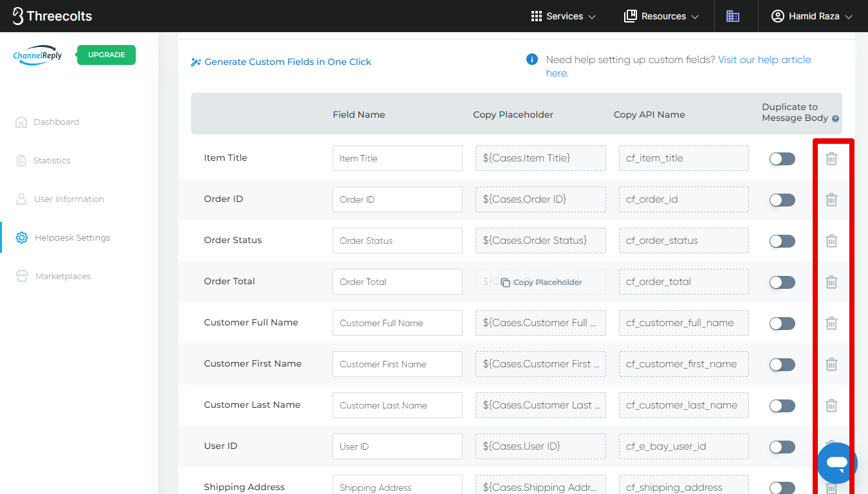Delete the Customer Last Name field
This screenshot has height=494, width=868.
point(831,405)
